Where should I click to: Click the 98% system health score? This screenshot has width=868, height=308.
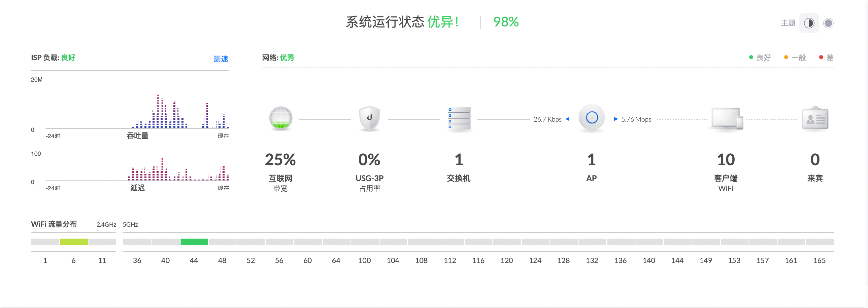click(506, 22)
